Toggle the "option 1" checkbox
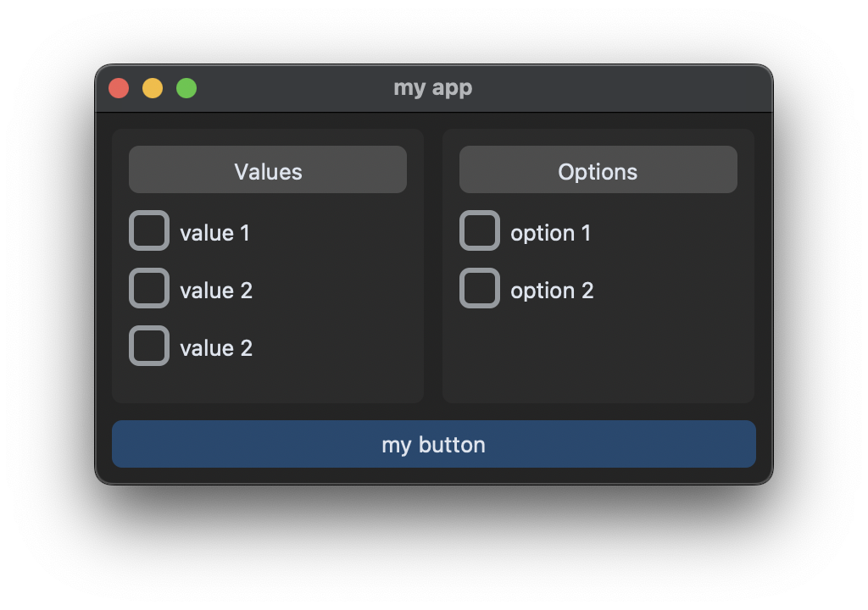The width and height of the screenshot is (868, 610). click(480, 230)
